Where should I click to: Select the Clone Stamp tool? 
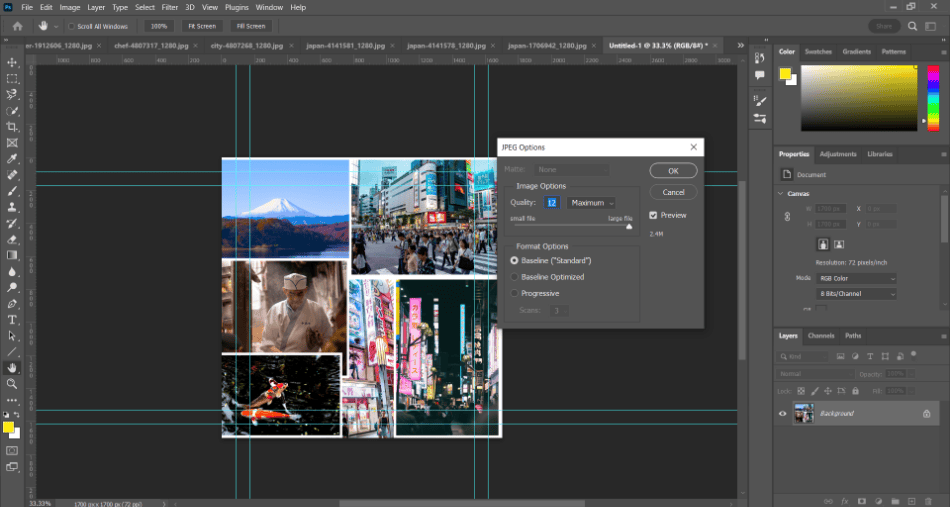pyautogui.click(x=12, y=207)
